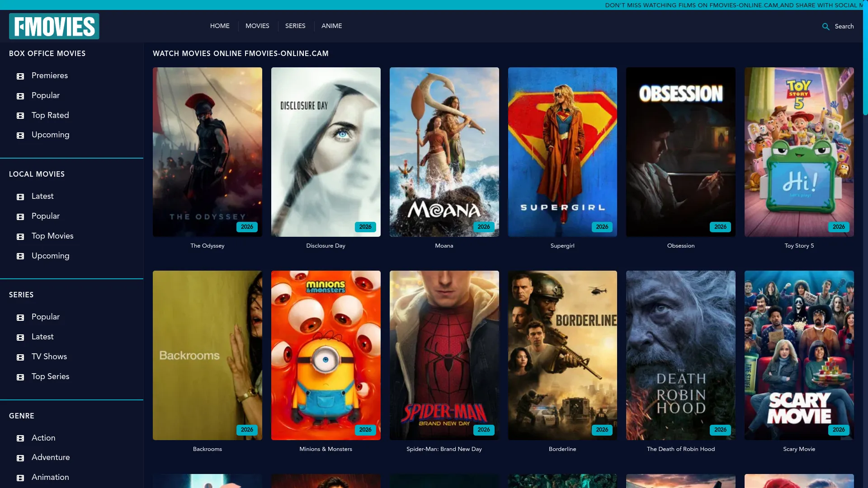Viewport: 868px width, 488px height.
Task: Click 'Borderline' title text
Action: pos(562,449)
